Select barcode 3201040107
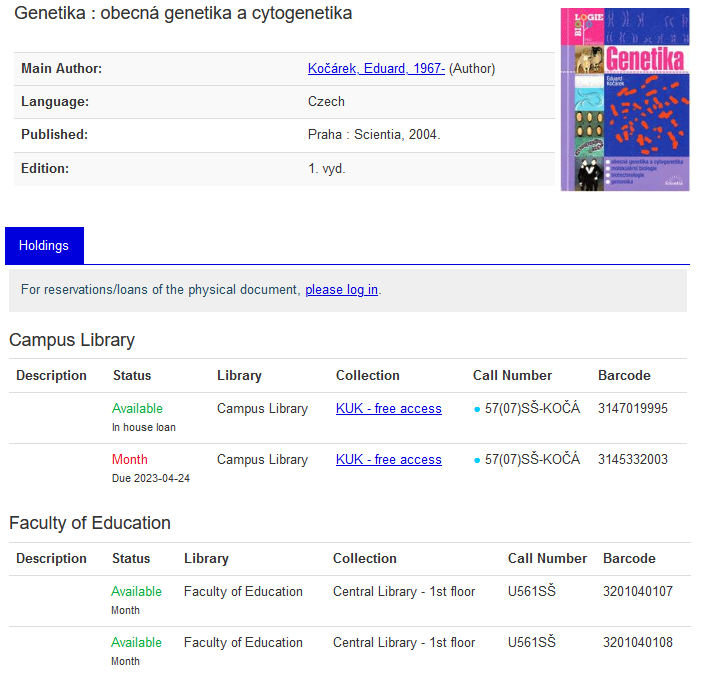Image resolution: width=701 pixels, height=680 pixels. click(638, 591)
